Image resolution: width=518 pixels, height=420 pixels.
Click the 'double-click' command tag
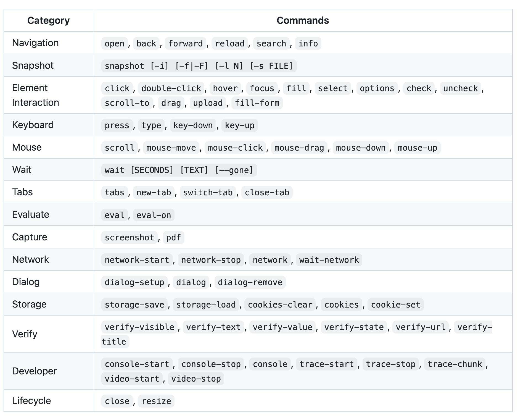coord(171,88)
